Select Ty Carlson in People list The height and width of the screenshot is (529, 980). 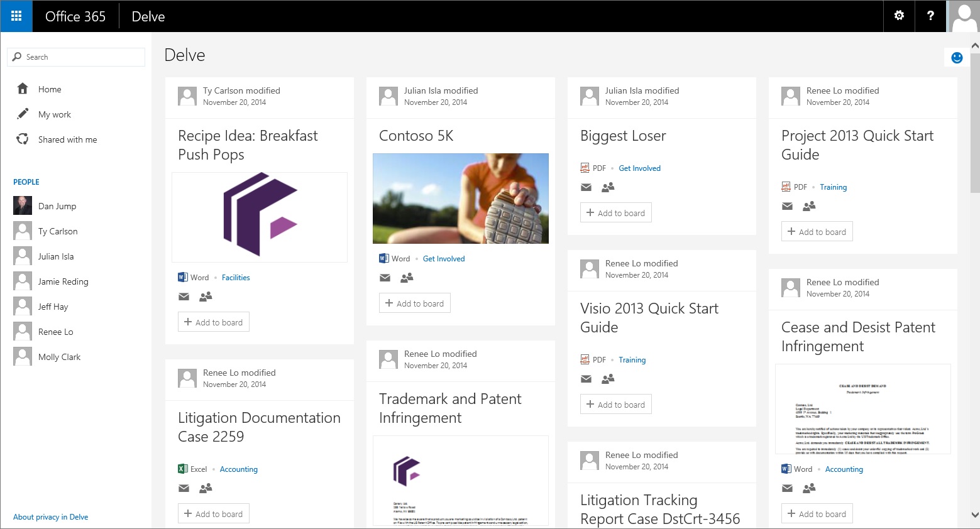pos(58,231)
